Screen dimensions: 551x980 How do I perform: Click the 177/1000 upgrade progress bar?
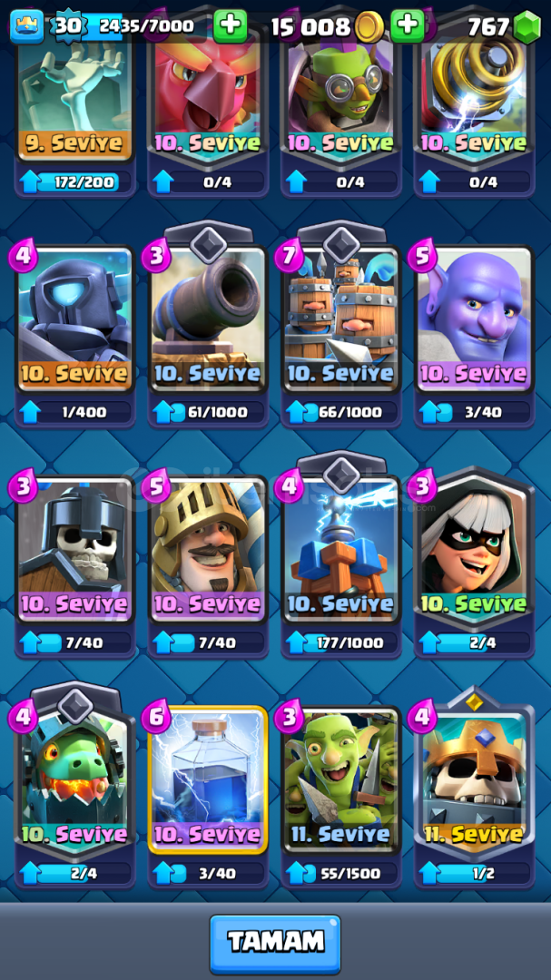pos(341,642)
